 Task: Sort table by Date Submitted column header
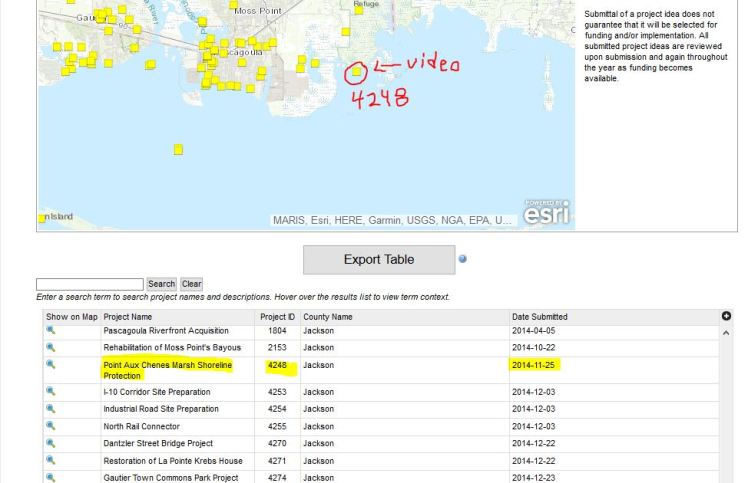tap(539, 317)
